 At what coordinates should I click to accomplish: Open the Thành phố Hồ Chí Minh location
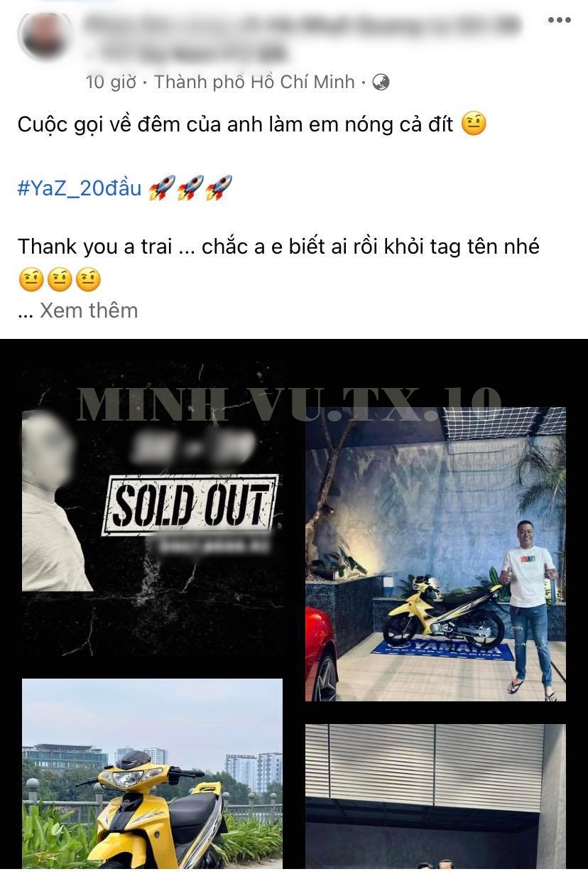254,82
